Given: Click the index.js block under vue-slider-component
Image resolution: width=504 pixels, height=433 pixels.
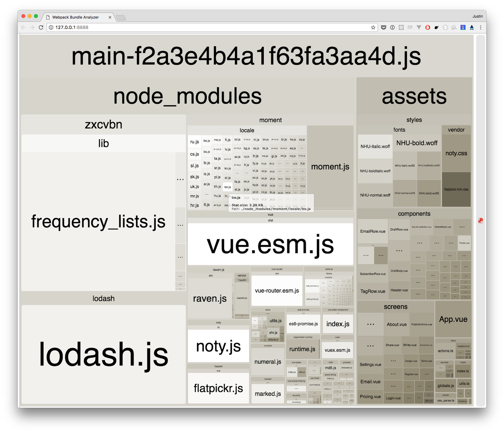Looking at the screenshot, I should tap(338, 324).
